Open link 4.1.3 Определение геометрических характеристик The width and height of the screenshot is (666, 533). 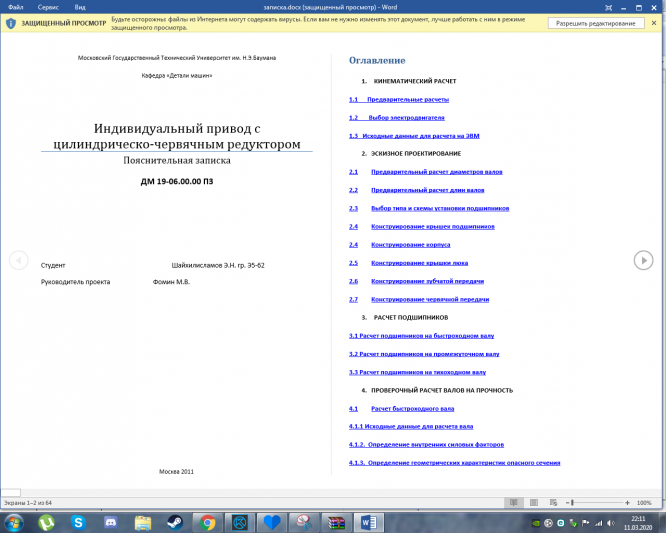(454, 463)
